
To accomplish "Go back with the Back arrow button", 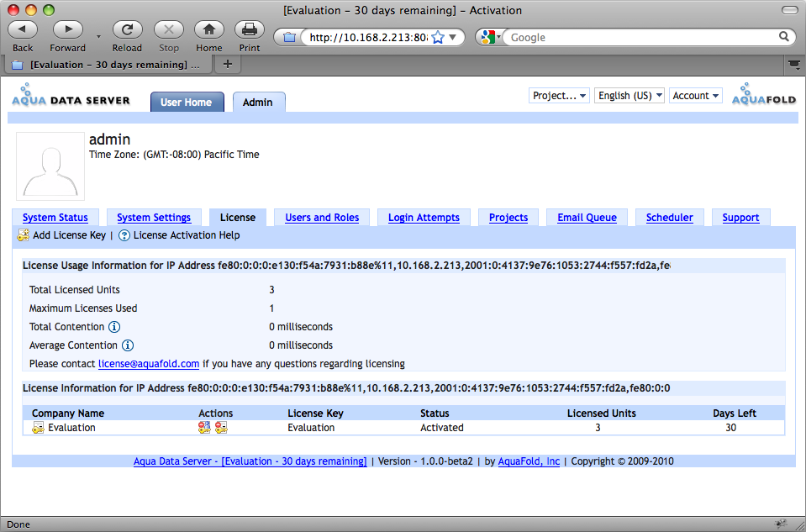I will click(x=23, y=29).
